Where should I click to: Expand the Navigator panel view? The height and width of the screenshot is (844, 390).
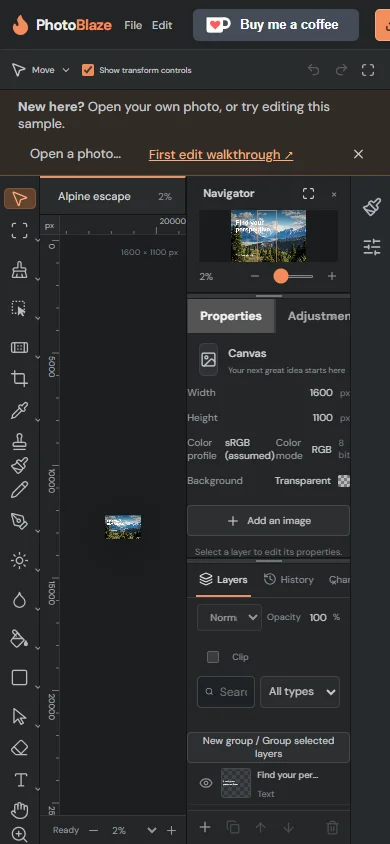(x=308, y=194)
